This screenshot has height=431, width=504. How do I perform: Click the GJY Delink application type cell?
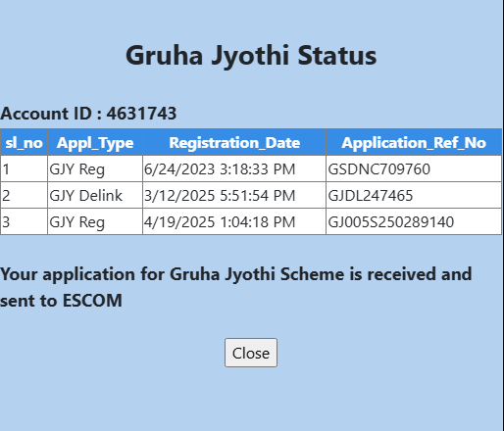click(x=95, y=195)
